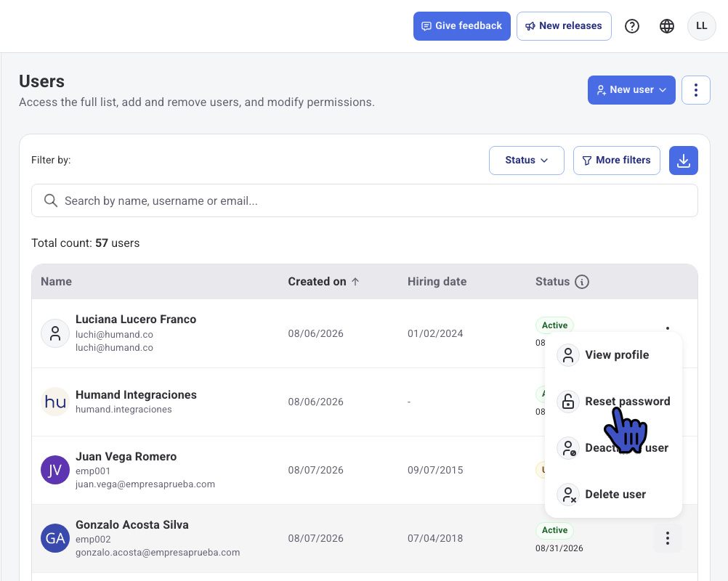Download the users list export

tap(683, 161)
